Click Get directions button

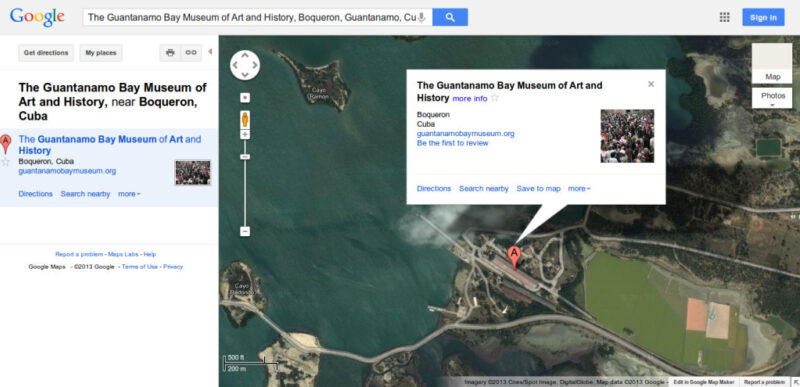click(x=46, y=53)
